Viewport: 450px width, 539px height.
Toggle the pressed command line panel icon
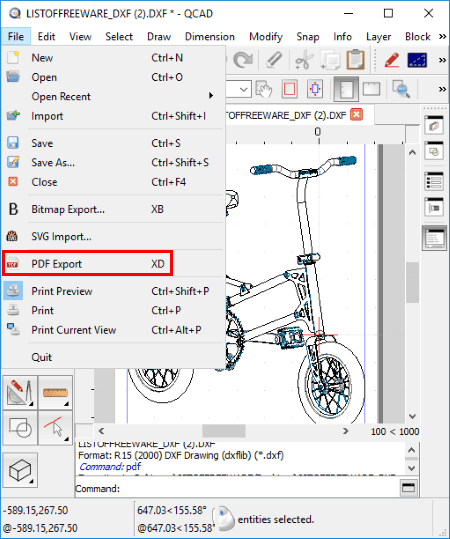(x=435, y=238)
